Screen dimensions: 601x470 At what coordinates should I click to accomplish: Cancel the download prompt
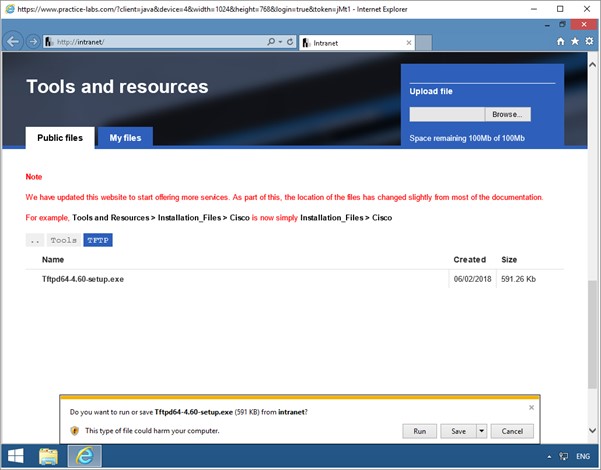point(512,431)
